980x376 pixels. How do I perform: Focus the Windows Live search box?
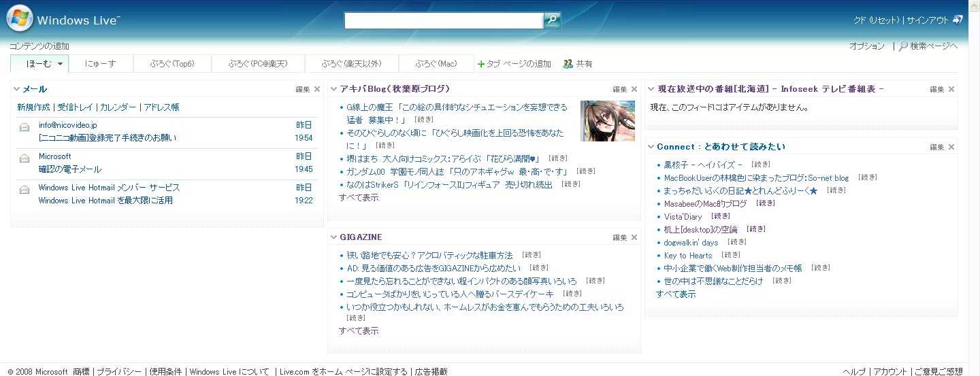point(444,20)
